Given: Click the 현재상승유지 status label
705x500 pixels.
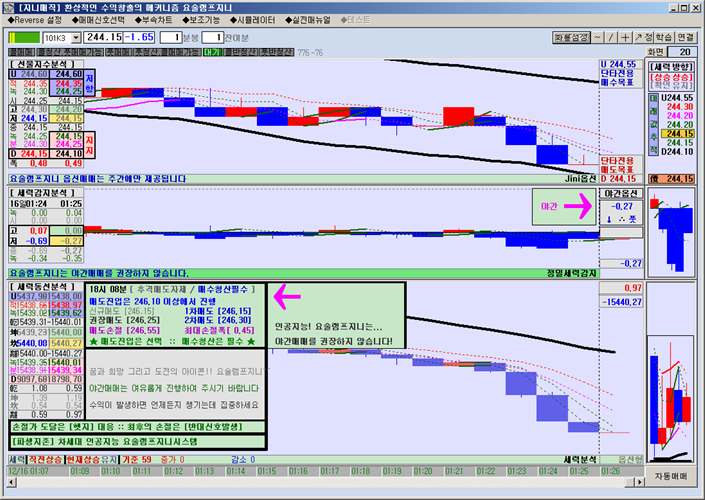Looking at the screenshot, I should click(x=92, y=460).
